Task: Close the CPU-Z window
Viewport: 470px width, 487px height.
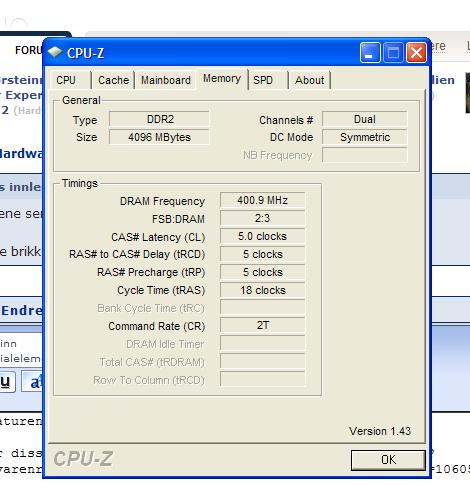Action: (416, 52)
